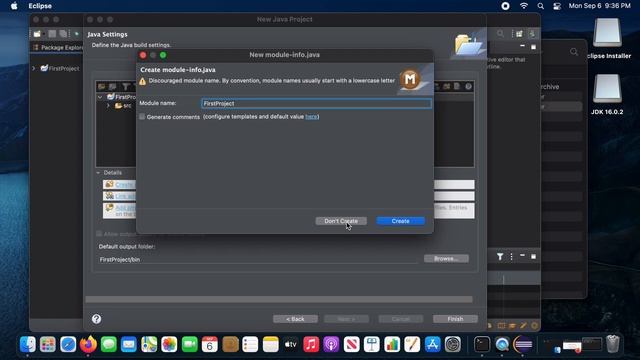Launch Firefox from the dock
Viewport: 640px width, 360px height.
coord(88,344)
